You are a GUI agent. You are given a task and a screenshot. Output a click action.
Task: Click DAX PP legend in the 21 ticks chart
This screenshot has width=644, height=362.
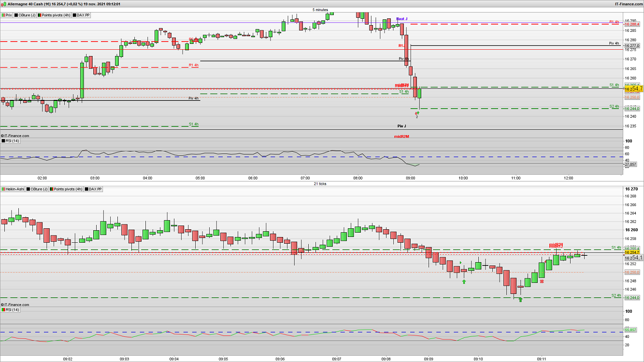[x=94, y=189]
